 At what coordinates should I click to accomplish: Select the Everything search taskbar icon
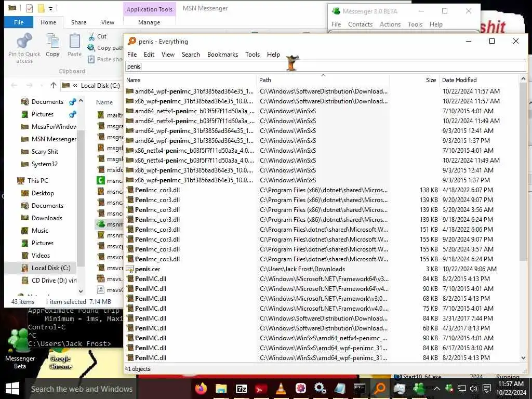[x=380, y=388]
